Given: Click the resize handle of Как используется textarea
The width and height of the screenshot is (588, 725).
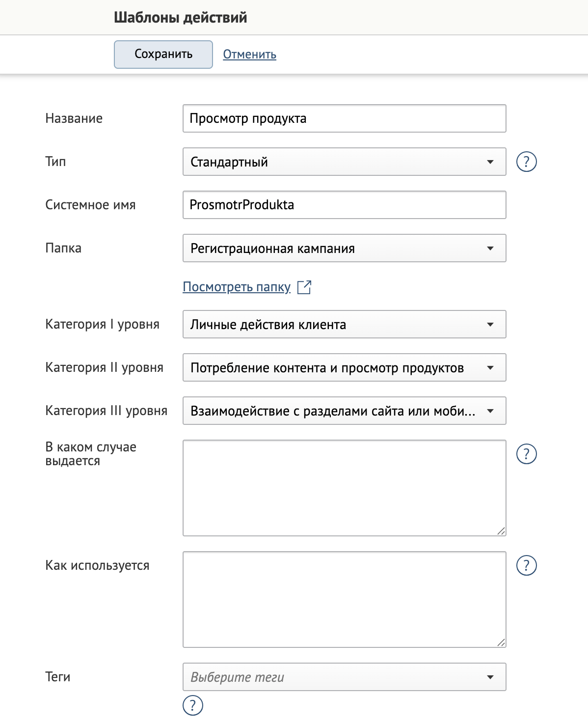Looking at the screenshot, I should (x=502, y=641).
